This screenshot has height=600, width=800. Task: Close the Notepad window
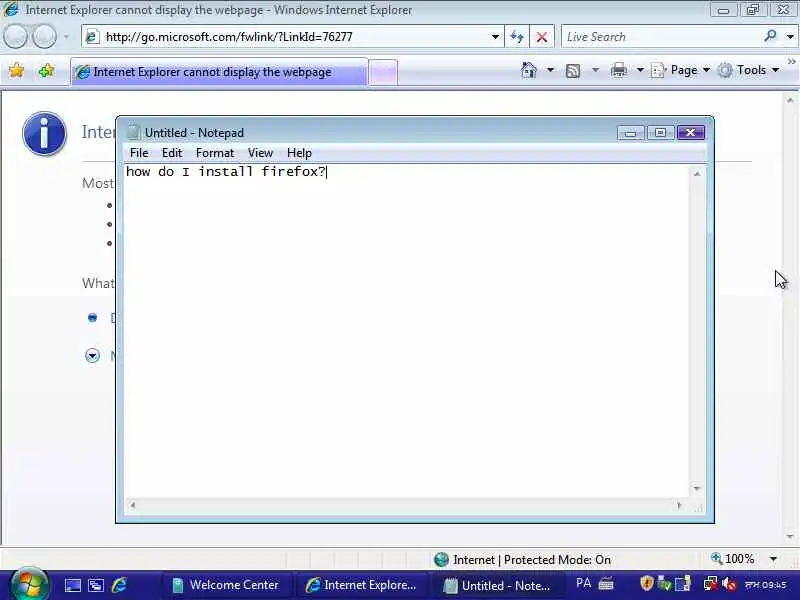pyautogui.click(x=691, y=133)
